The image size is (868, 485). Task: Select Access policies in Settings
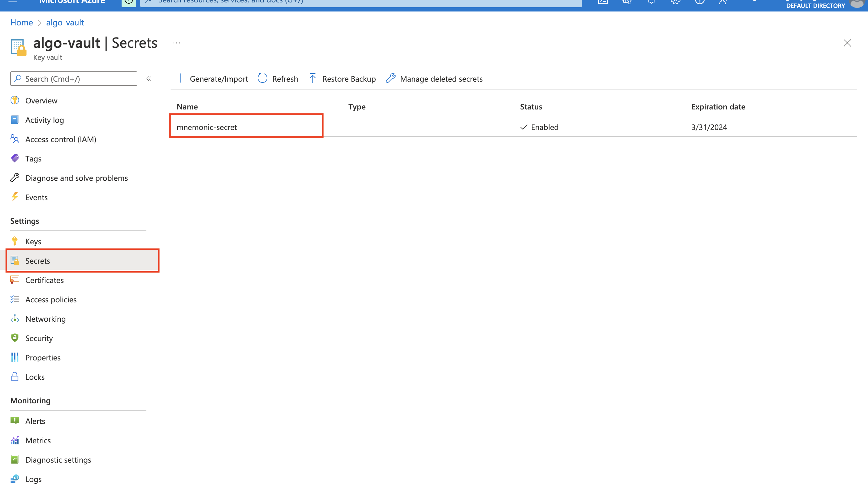(51, 299)
